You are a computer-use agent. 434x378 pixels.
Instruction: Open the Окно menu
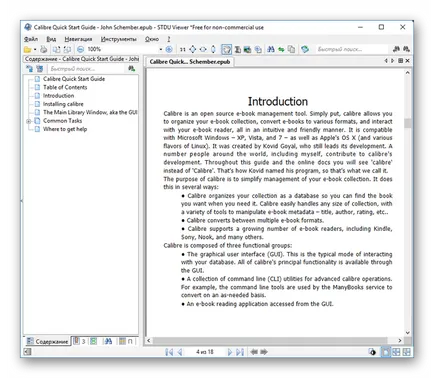point(152,39)
